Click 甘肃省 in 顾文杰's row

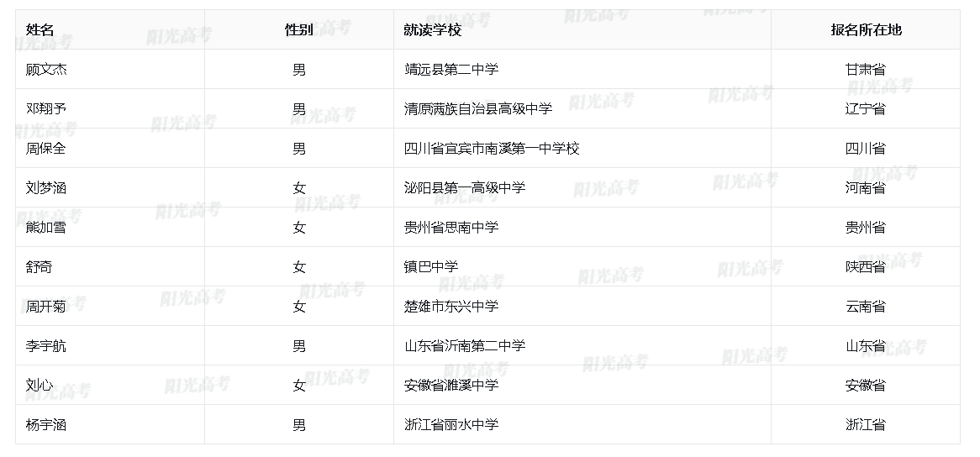[x=866, y=69]
